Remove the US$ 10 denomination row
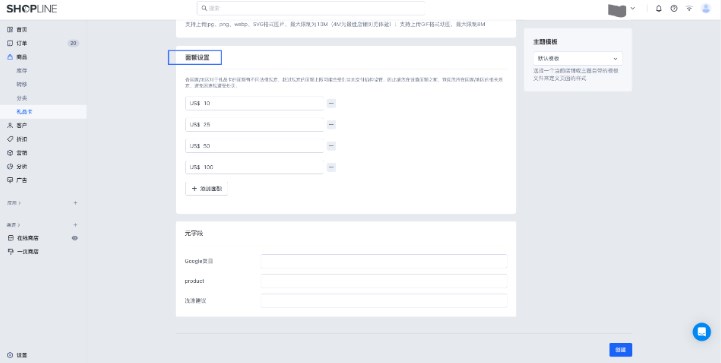Screen dimensions: 721x363 point(331,104)
